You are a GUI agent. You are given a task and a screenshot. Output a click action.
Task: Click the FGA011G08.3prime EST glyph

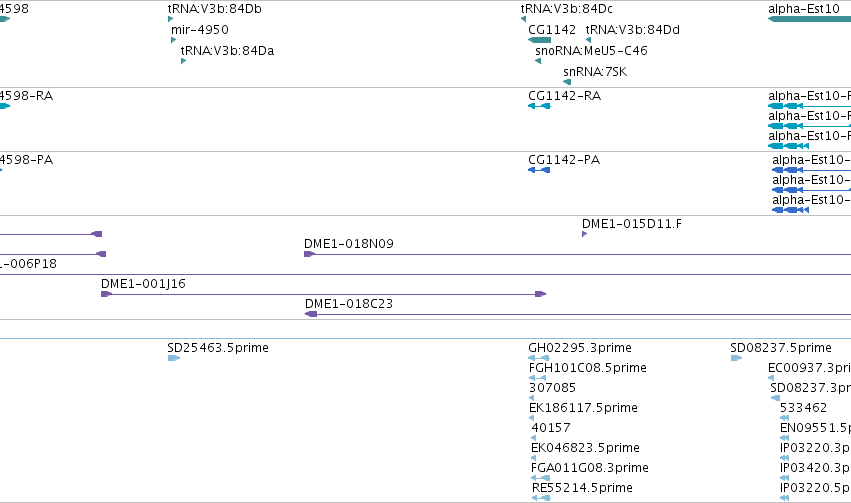click(x=541, y=478)
